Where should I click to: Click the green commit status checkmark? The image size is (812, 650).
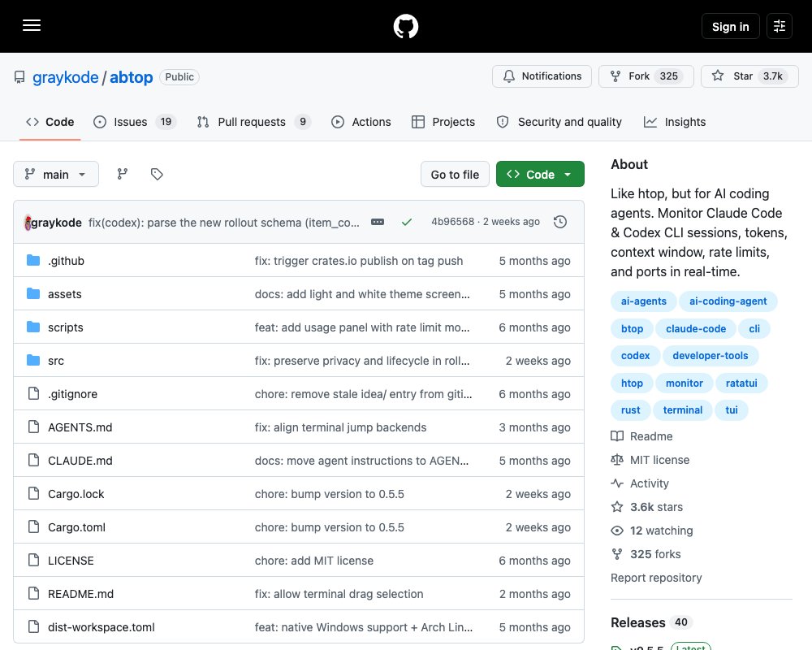click(407, 223)
